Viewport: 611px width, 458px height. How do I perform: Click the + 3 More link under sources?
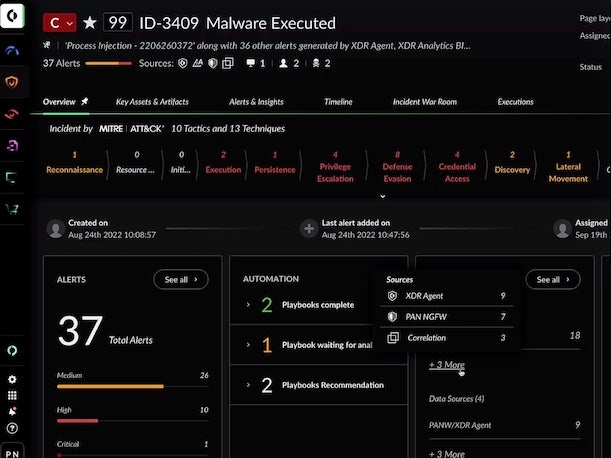(446, 365)
